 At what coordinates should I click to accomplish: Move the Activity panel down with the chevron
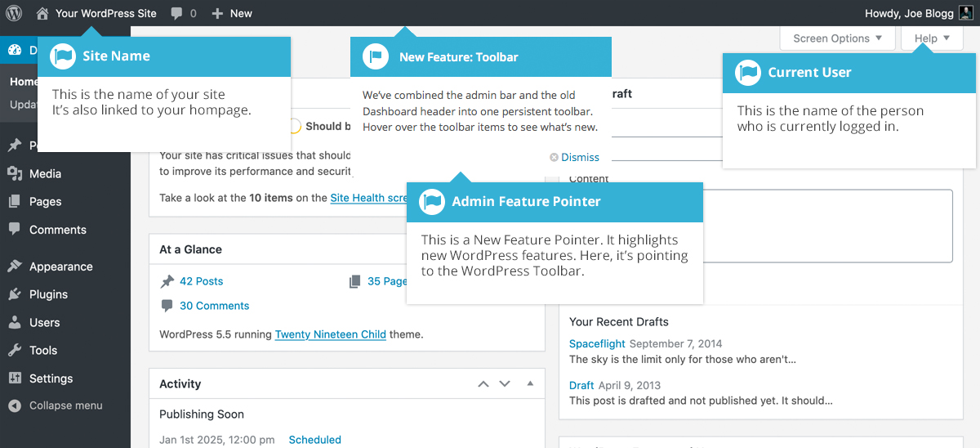pyautogui.click(x=505, y=383)
